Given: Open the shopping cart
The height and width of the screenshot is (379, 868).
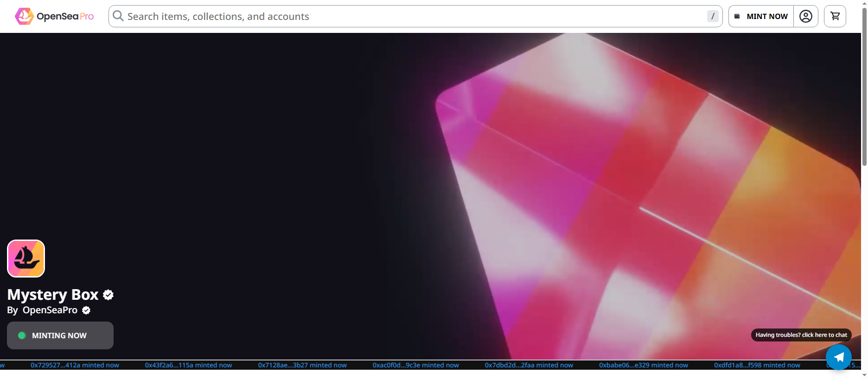Looking at the screenshot, I should click(835, 16).
